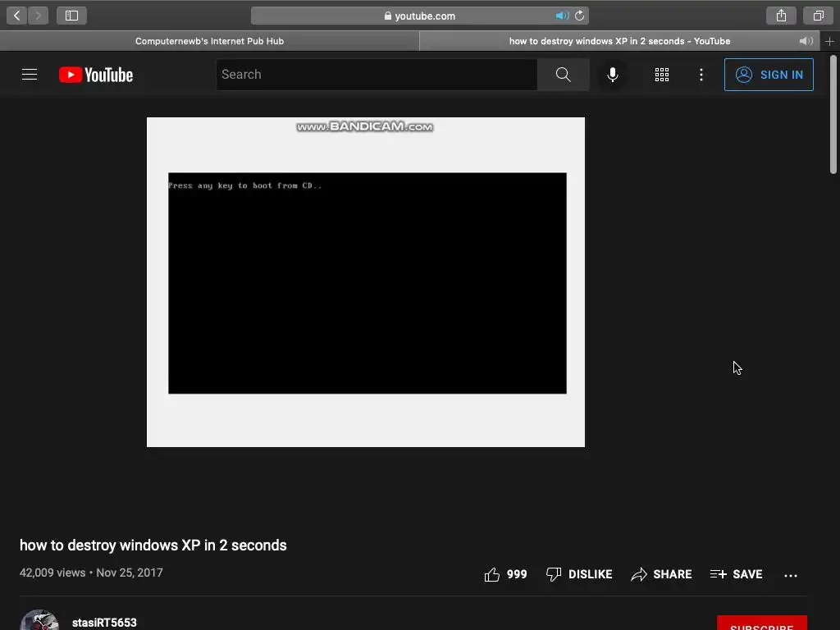This screenshot has height=630, width=840.
Task: Show tab overview button
Action: [x=818, y=16]
